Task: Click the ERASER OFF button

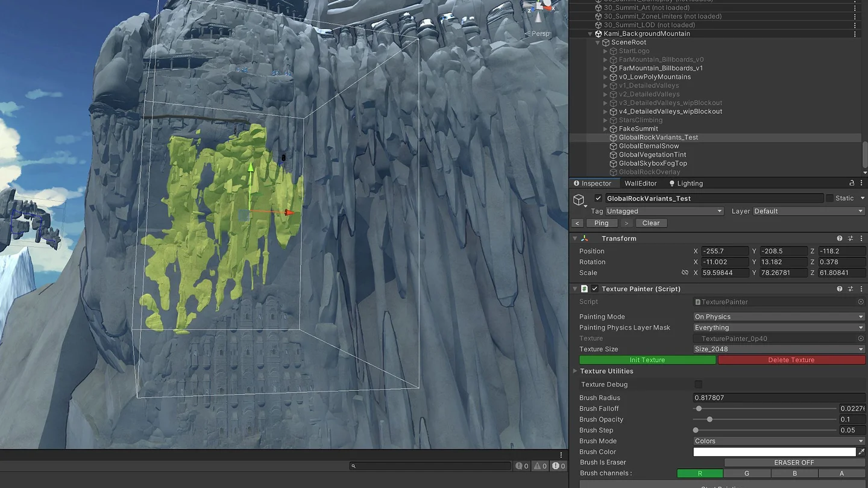Action: point(794,463)
